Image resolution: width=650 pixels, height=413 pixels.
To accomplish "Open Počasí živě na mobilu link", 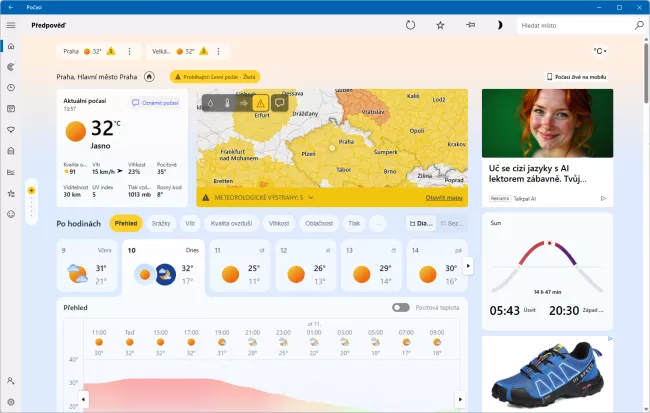I will [x=577, y=77].
